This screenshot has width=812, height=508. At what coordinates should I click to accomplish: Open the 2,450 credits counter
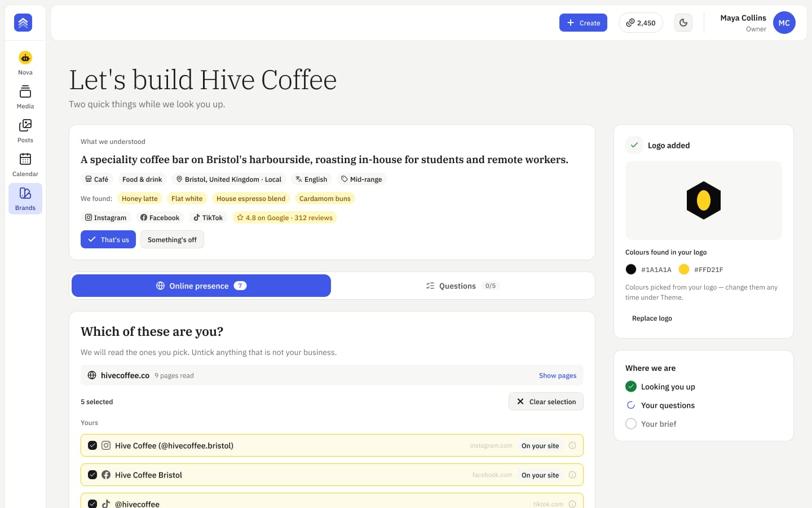641,23
